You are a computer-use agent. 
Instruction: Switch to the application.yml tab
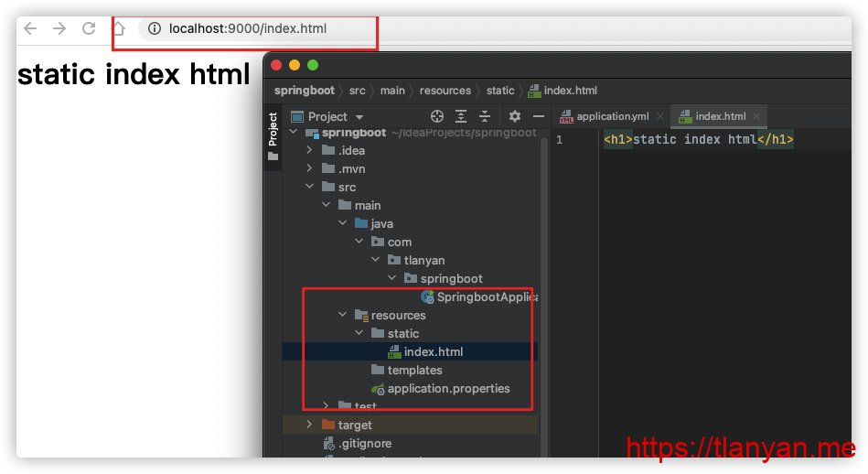coord(612,116)
